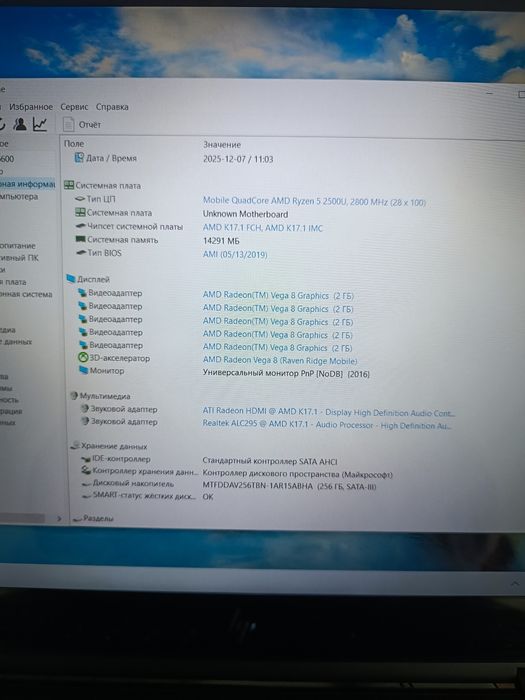Select the 14291 МБ memory value
This screenshot has height=700, width=525.
tap(221, 241)
